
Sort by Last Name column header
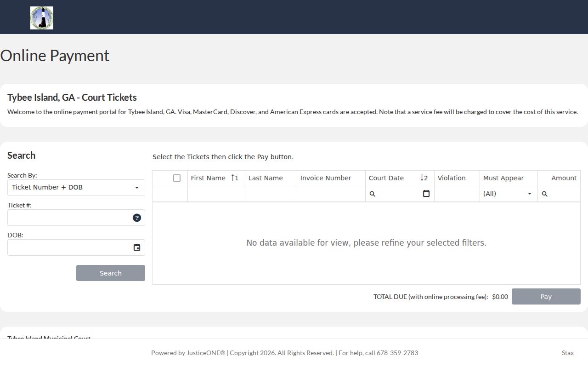click(271, 178)
